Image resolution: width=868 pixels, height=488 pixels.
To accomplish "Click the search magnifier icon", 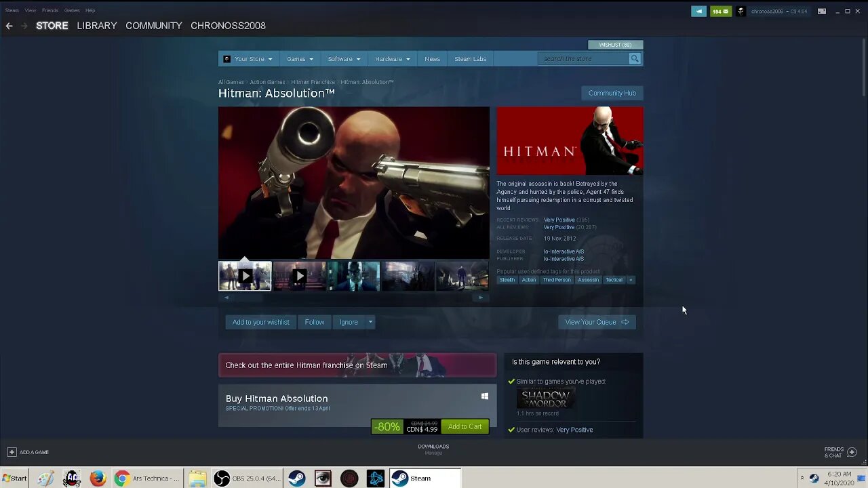I will pyautogui.click(x=635, y=59).
